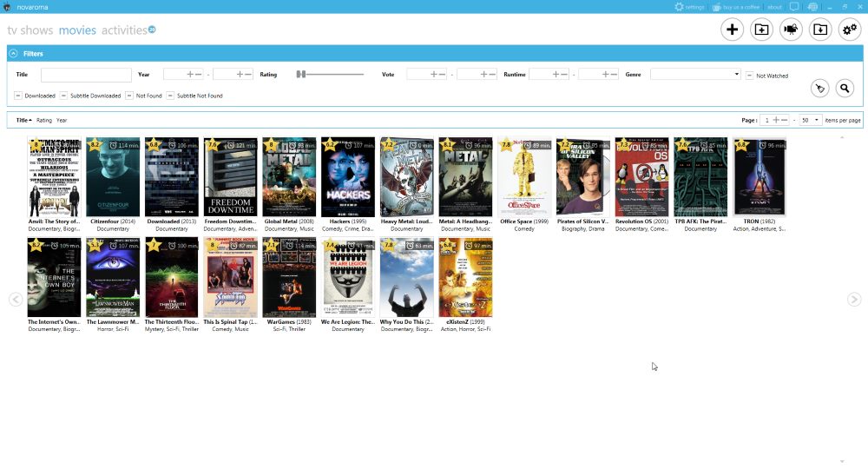Toggle the Subtitle Downloaded checkbox

coord(63,96)
